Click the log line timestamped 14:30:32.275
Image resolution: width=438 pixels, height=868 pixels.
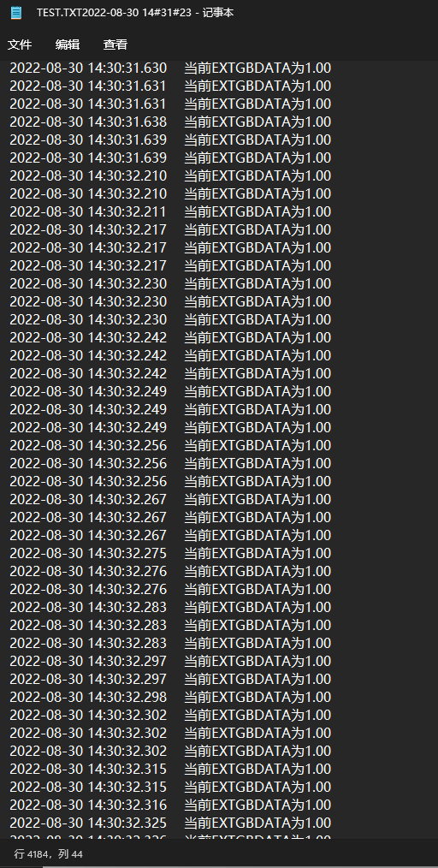pyautogui.click(x=170, y=553)
